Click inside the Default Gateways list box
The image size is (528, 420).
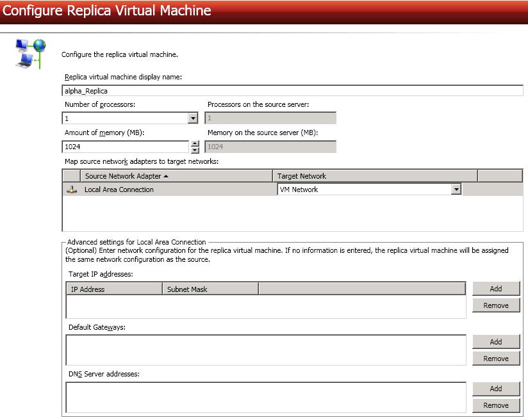point(266,350)
